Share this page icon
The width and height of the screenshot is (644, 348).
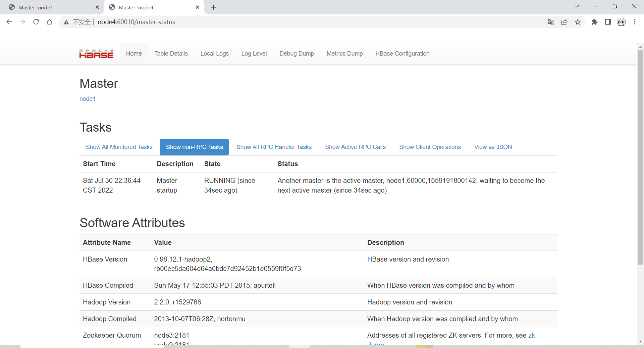(x=564, y=22)
